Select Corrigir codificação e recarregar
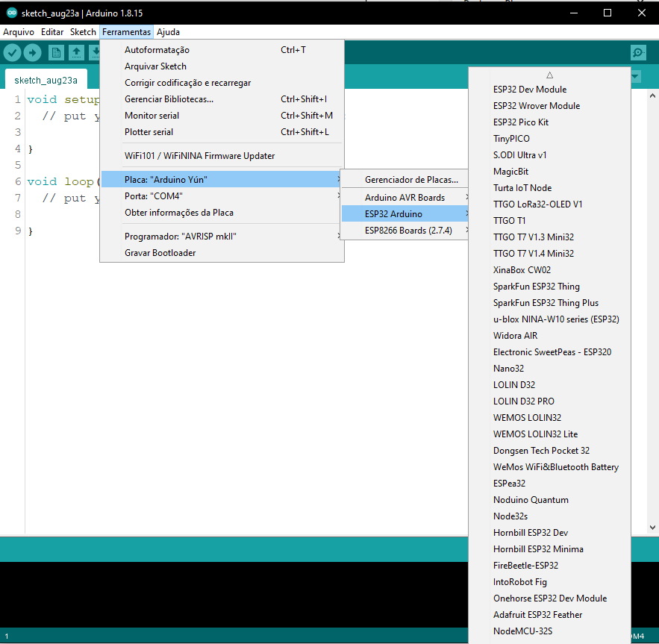This screenshot has width=659, height=644. tap(222, 83)
